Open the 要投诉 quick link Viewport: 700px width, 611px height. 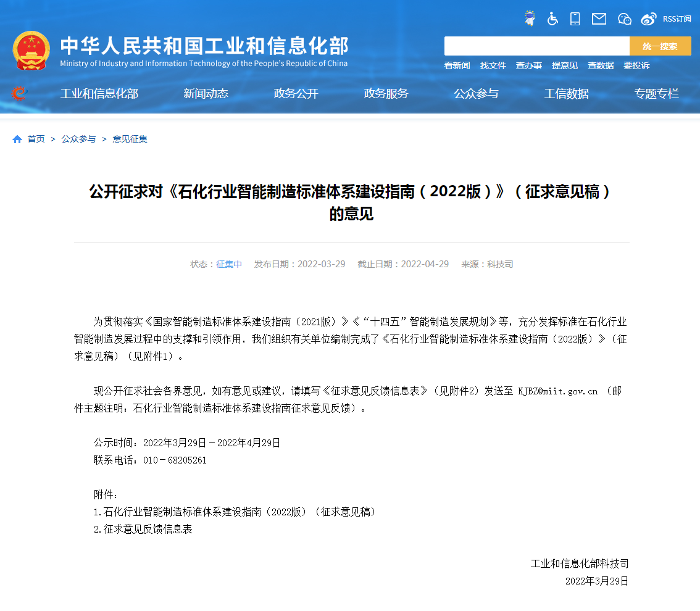point(636,65)
